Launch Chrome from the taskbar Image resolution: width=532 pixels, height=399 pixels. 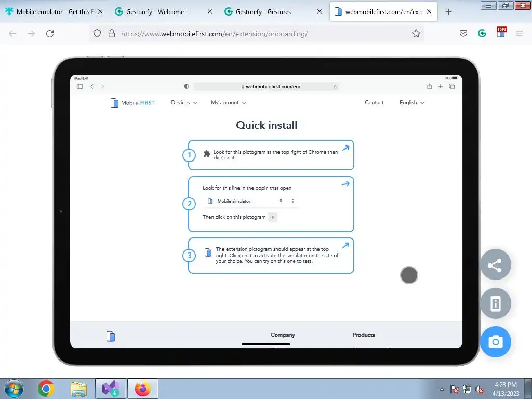click(x=46, y=389)
